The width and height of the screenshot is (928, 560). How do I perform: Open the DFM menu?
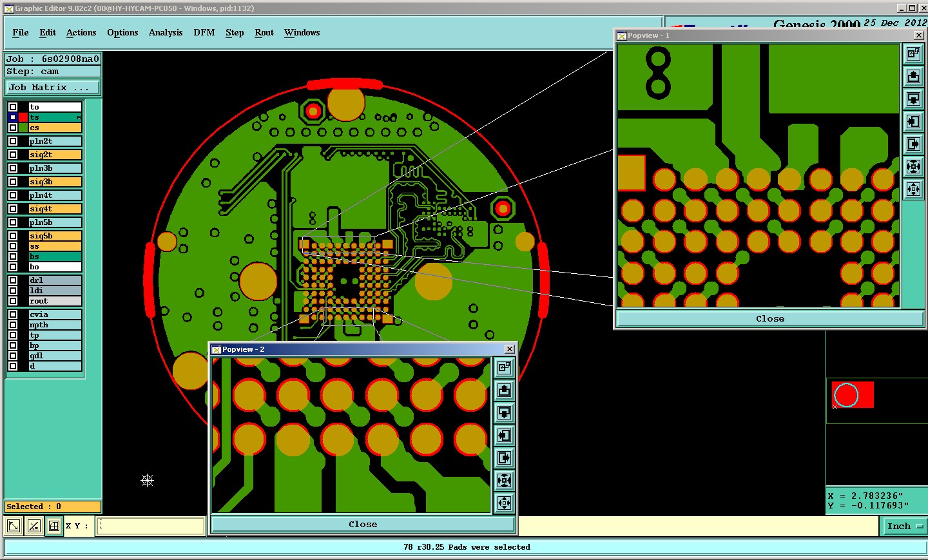click(x=204, y=32)
